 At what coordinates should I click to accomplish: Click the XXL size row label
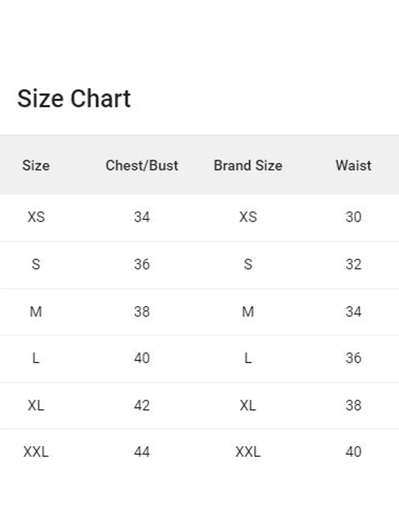click(36, 452)
